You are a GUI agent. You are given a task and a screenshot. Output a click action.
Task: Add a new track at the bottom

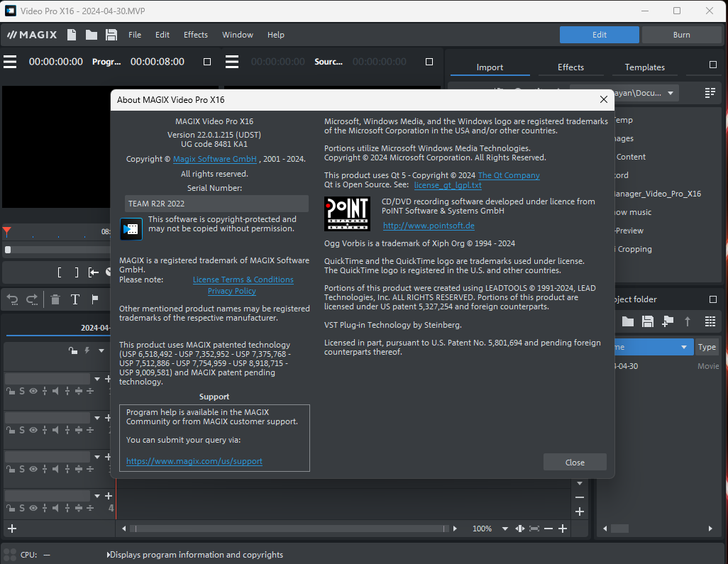[12, 529]
